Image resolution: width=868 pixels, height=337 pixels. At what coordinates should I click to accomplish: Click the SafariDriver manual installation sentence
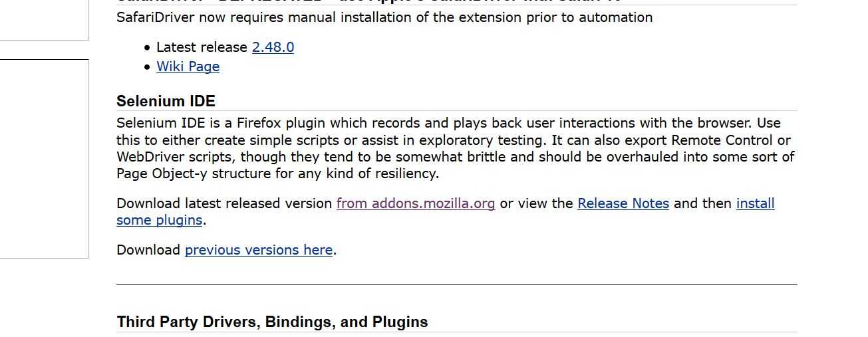pos(384,17)
